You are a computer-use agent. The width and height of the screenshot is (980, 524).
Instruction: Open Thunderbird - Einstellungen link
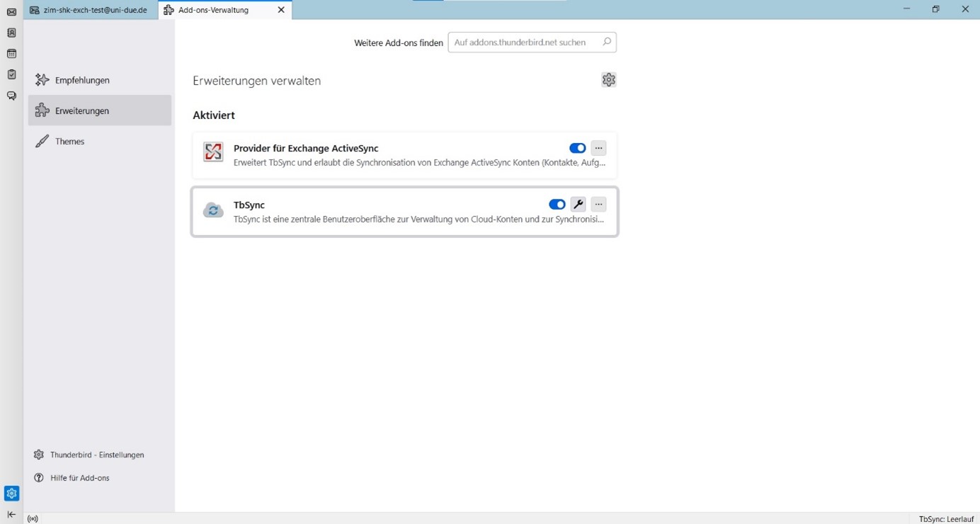click(97, 455)
